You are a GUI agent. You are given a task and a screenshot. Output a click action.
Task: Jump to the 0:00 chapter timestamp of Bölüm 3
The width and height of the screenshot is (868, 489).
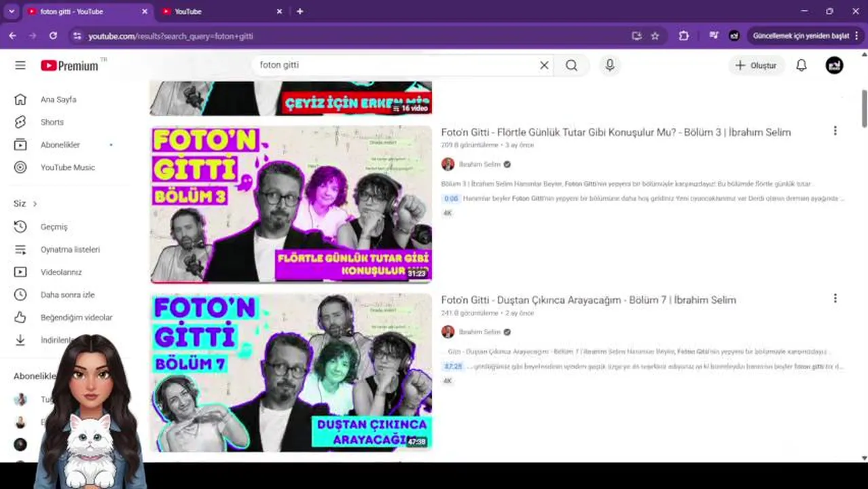451,199
